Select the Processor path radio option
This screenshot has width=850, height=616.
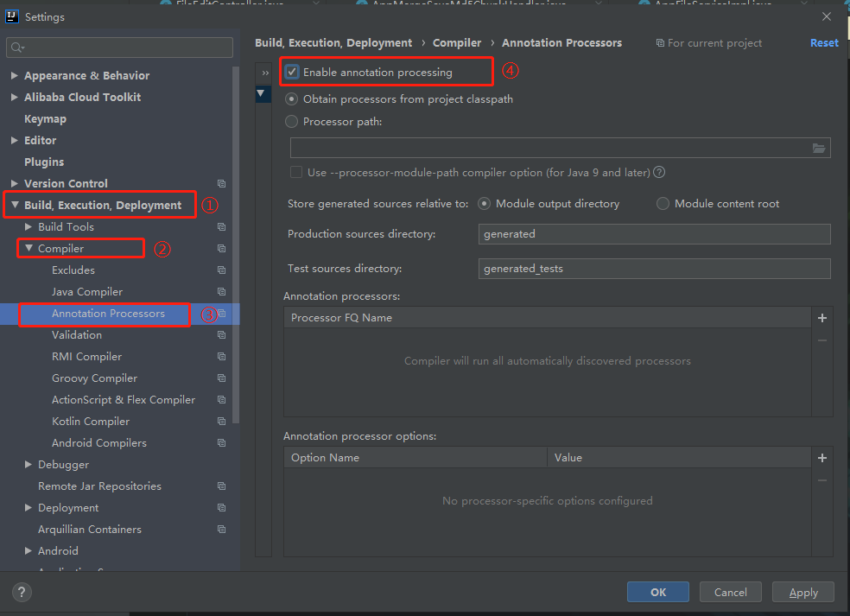point(292,122)
